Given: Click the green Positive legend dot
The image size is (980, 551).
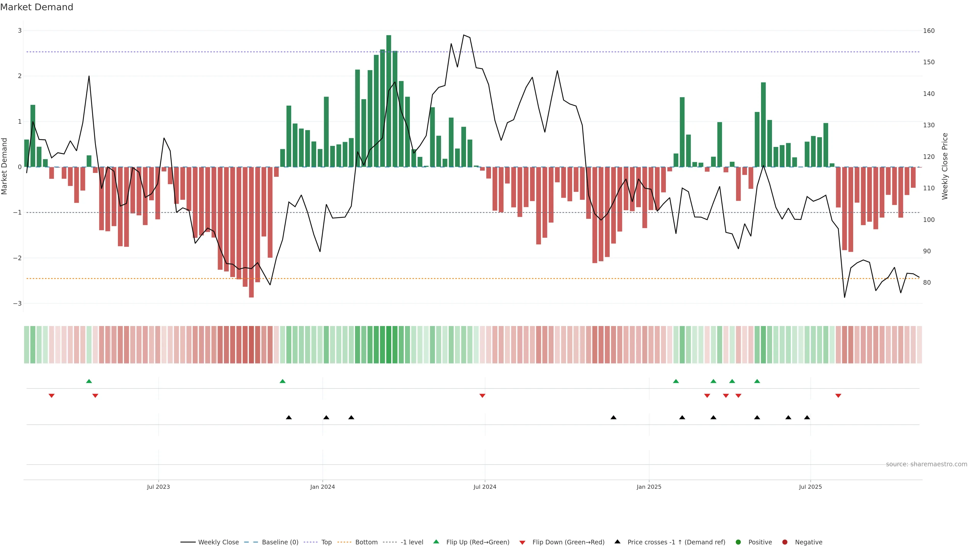Looking at the screenshot, I should click(x=738, y=542).
